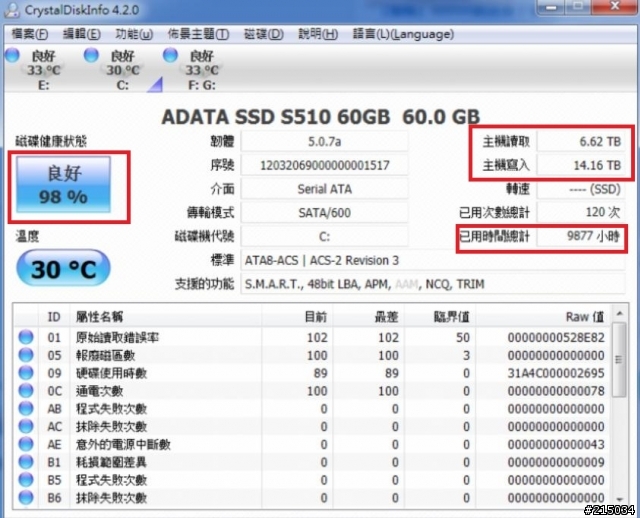The image size is (640, 518).
Task: Select the 硬碟使用時數 attribute row
Action: [x=312, y=373]
